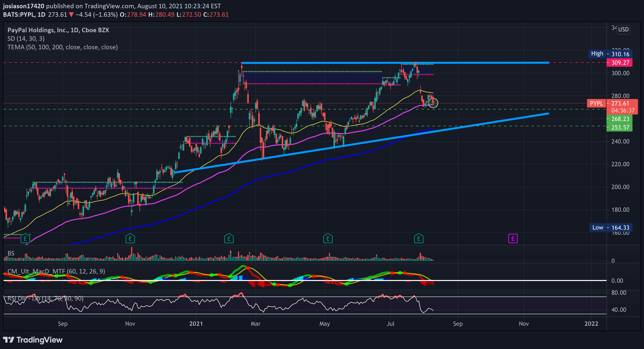
Task: Click the earnings marker at November 2020
Action: [130, 238]
